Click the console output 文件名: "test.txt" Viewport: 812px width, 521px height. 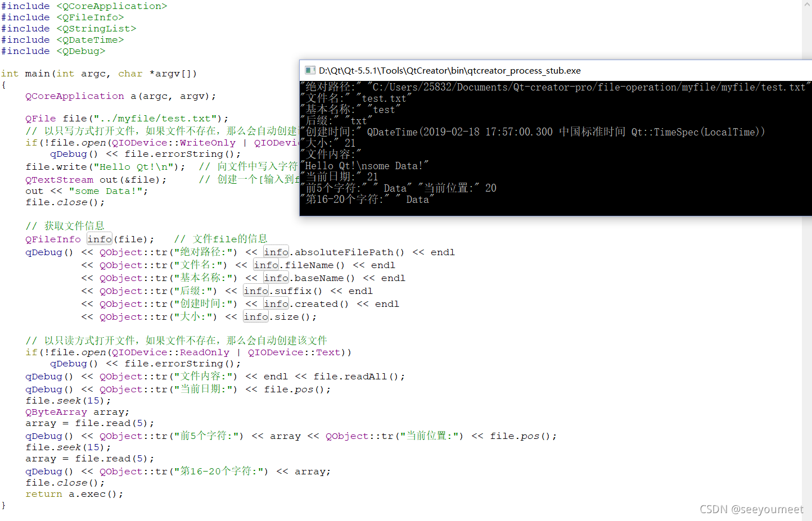pyautogui.click(x=357, y=98)
